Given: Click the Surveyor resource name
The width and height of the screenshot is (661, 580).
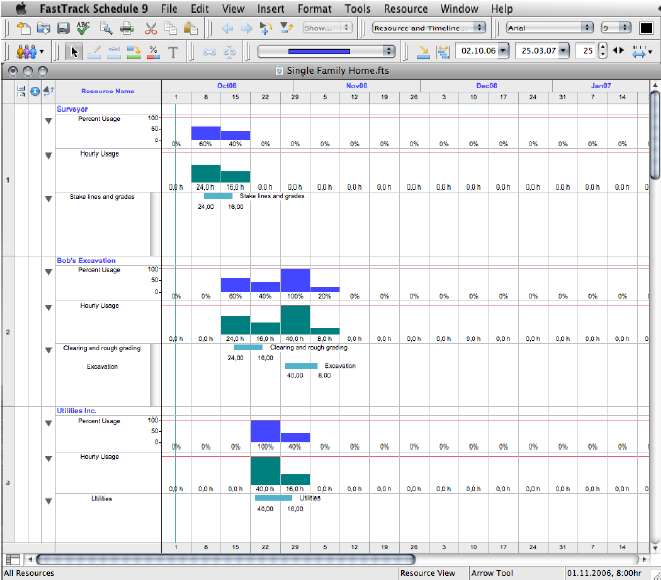Looking at the screenshot, I should point(72,109).
